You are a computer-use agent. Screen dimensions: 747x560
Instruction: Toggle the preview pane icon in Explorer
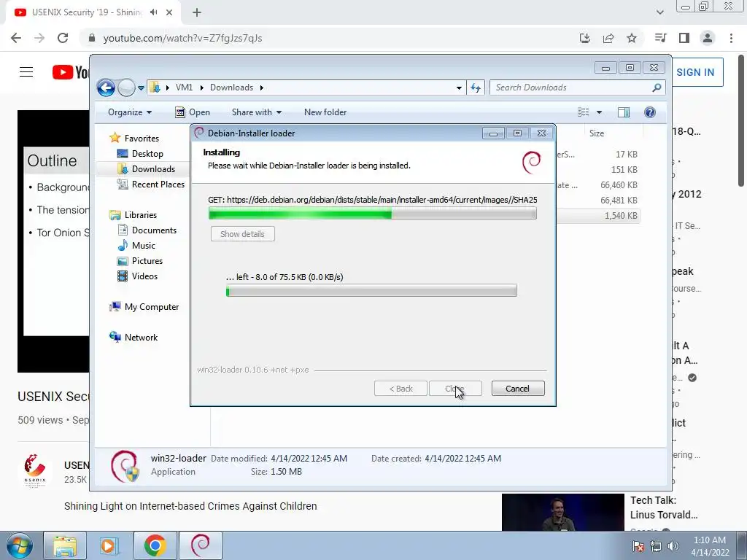(624, 112)
